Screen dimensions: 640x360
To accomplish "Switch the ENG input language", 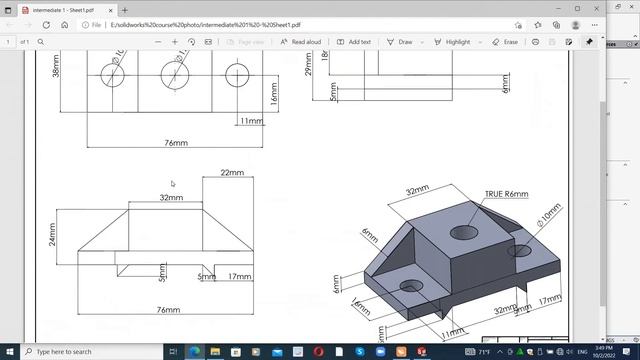I will (x=582, y=351).
